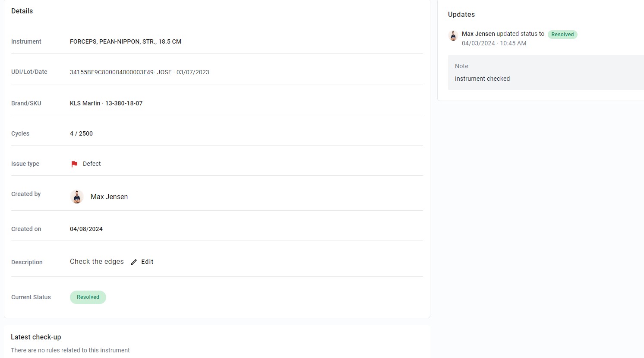Viewport: 644px width, 358px height.
Task: Click the Resolved badge in Updates
Action: (x=562, y=35)
